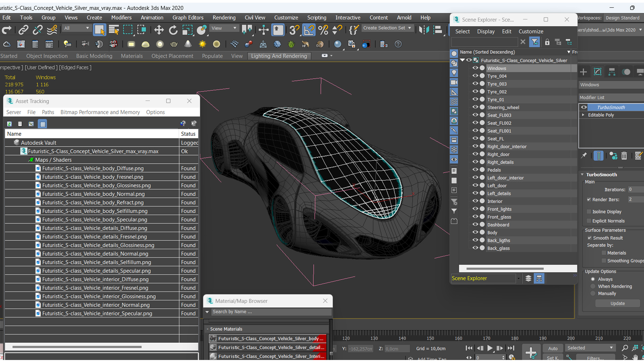644x362 pixels.
Task: Hide the Steering_wheel object
Action: click(x=475, y=107)
